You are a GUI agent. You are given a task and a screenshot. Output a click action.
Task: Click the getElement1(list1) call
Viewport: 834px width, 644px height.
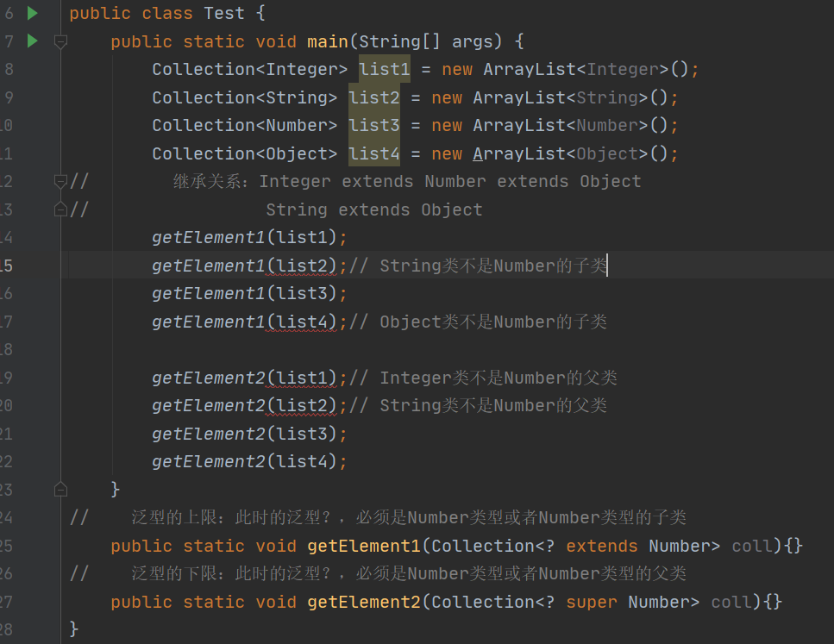point(245,237)
